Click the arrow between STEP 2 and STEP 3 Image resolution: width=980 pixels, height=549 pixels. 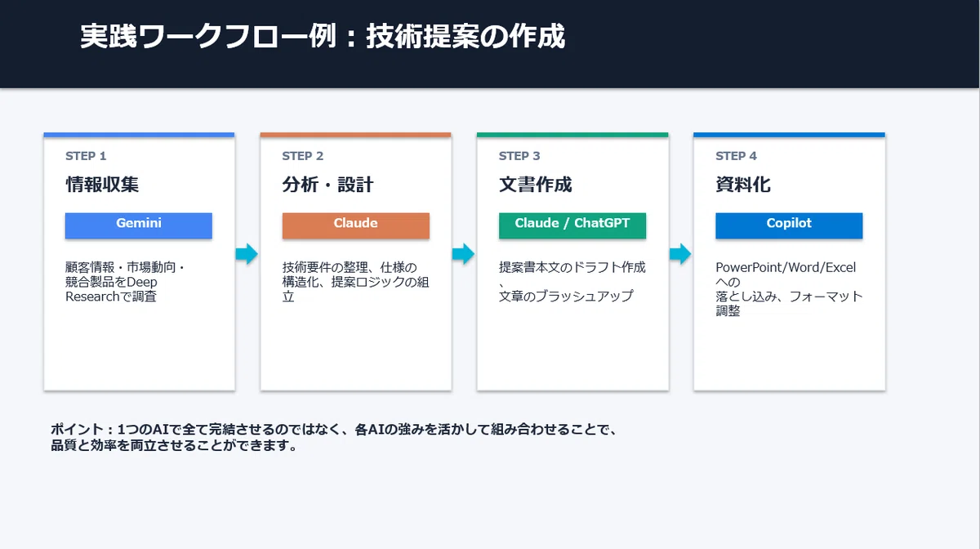tap(463, 254)
